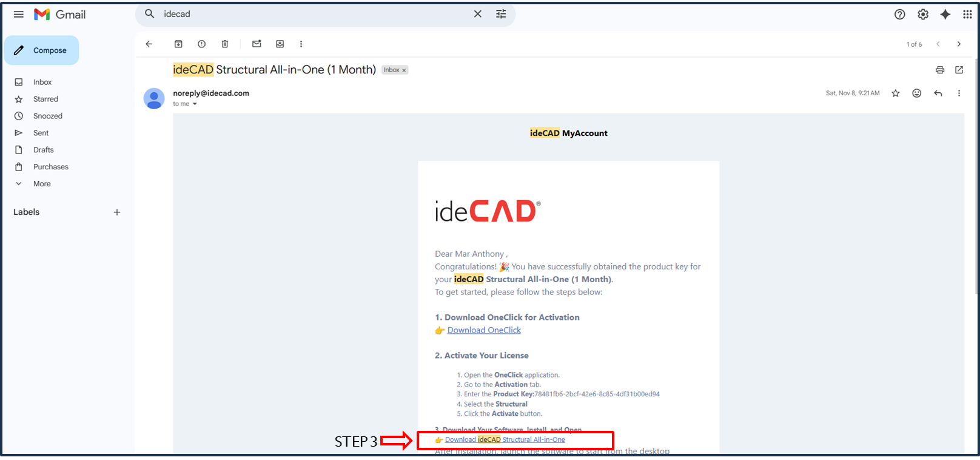Print all messages

tap(940, 70)
